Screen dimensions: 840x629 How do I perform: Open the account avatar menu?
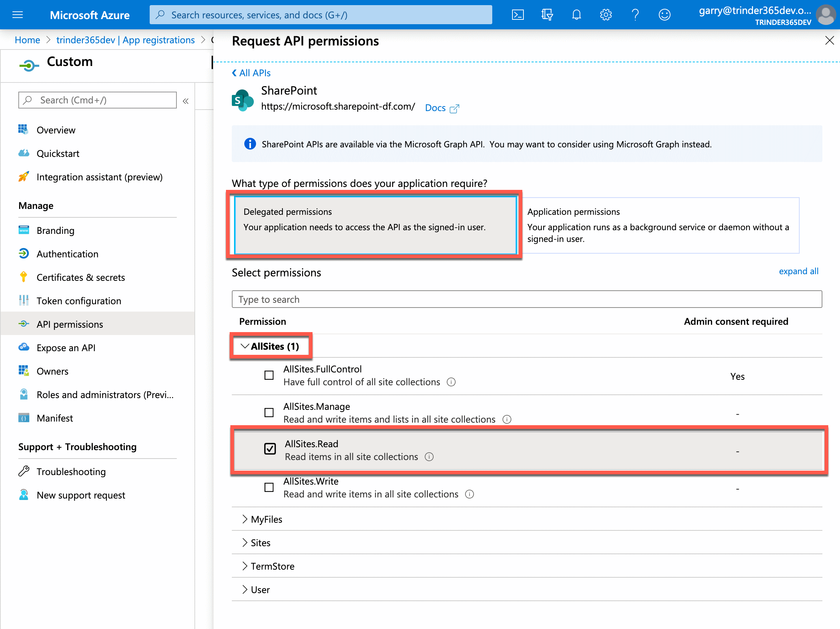pyautogui.click(x=826, y=15)
